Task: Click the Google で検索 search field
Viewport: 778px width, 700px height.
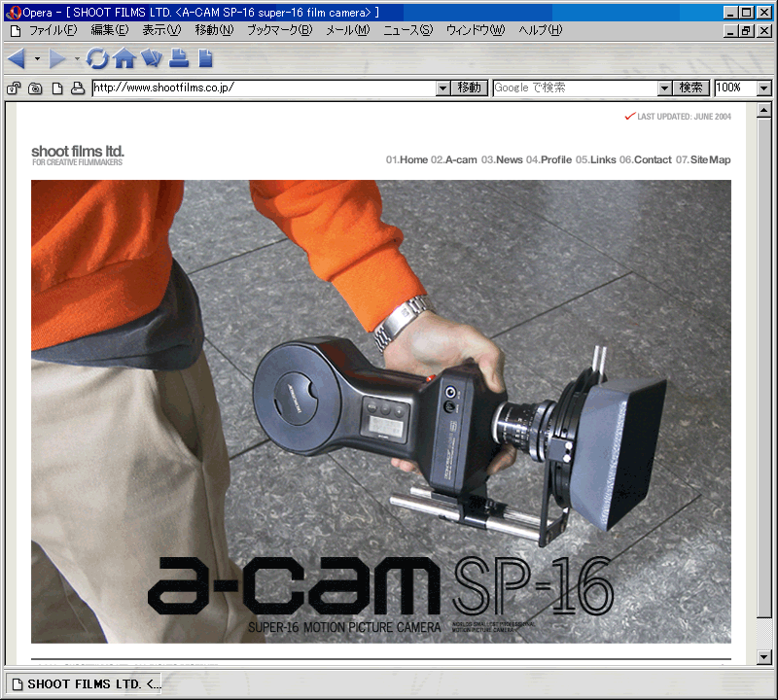Action: (576, 88)
